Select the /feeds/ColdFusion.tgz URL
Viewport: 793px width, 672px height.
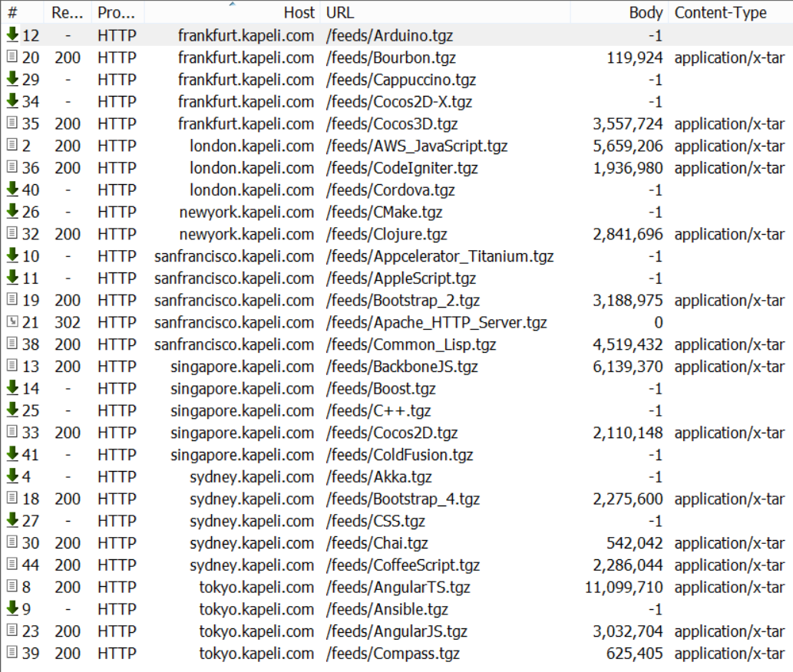399,455
